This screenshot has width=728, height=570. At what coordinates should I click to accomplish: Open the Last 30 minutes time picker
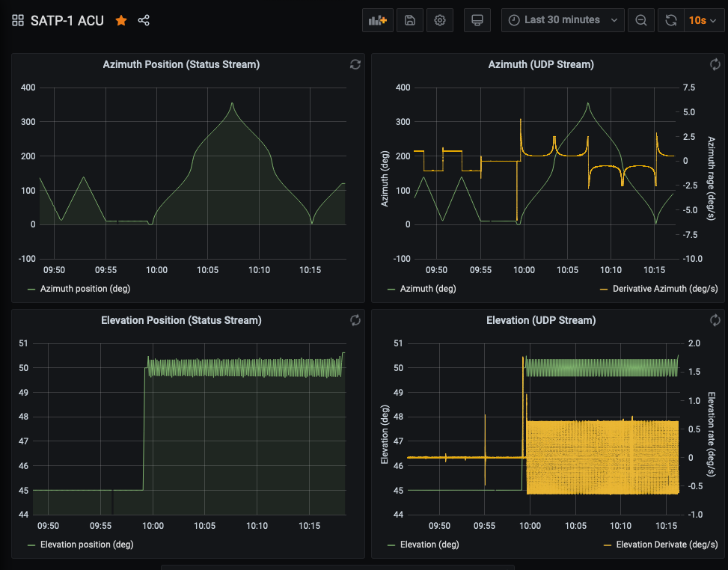pos(563,21)
